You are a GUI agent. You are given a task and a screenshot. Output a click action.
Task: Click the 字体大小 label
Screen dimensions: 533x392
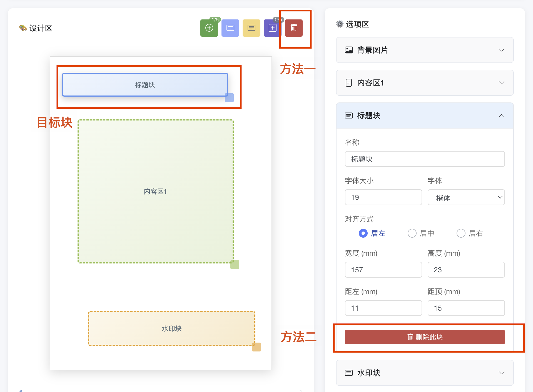[359, 181]
